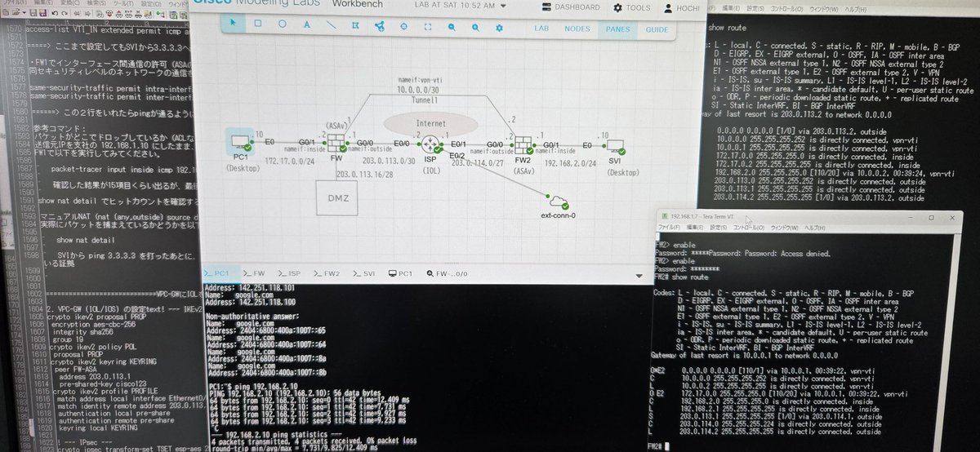Maximize the front Tera Term window
980x452 pixels.
coord(931,217)
